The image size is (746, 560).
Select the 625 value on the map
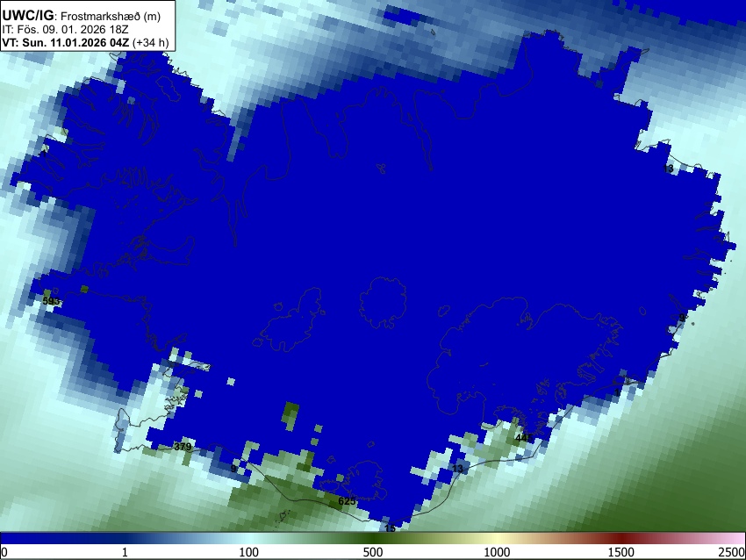pos(347,501)
